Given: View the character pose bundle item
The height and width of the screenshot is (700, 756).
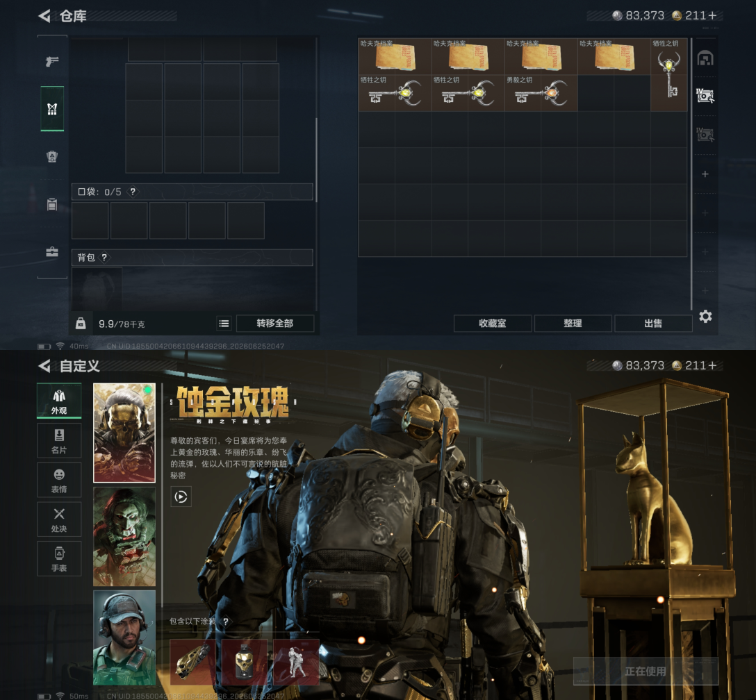Looking at the screenshot, I should pyautogui.click(x=296, y=662).
